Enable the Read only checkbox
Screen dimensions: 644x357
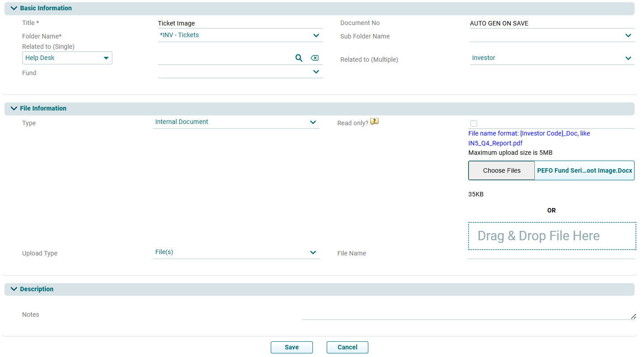tap(473, 123)
